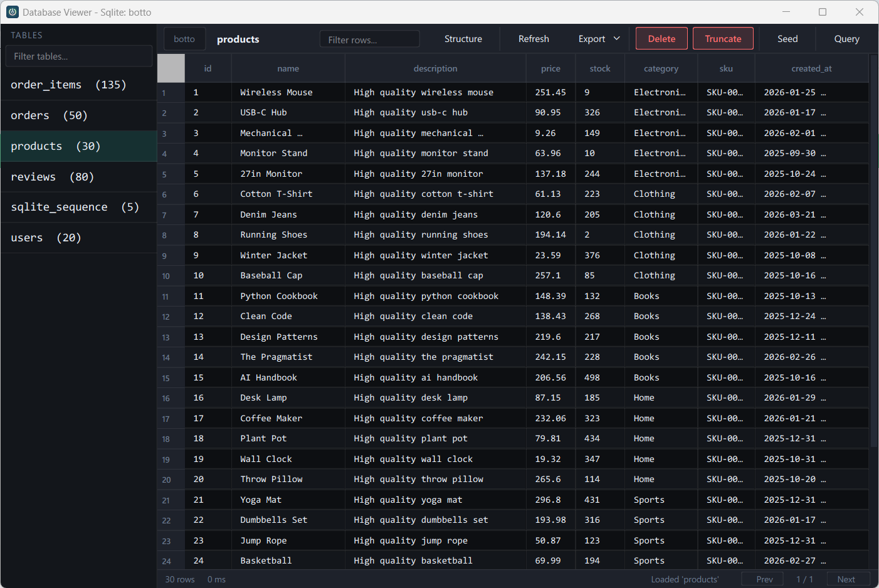Select the botto database tab
The image size is (879, 588).
click(184, 39)
